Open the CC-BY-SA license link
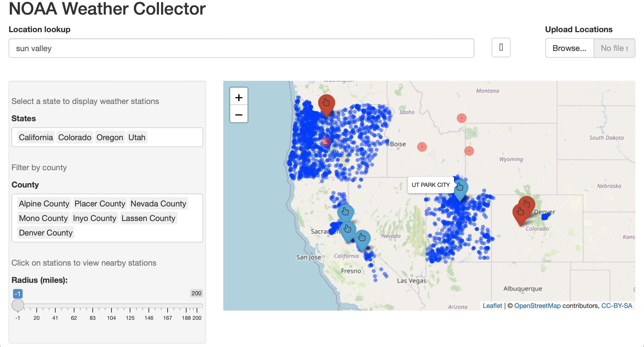Screen dimensions: 644x347 pos(617,305)
